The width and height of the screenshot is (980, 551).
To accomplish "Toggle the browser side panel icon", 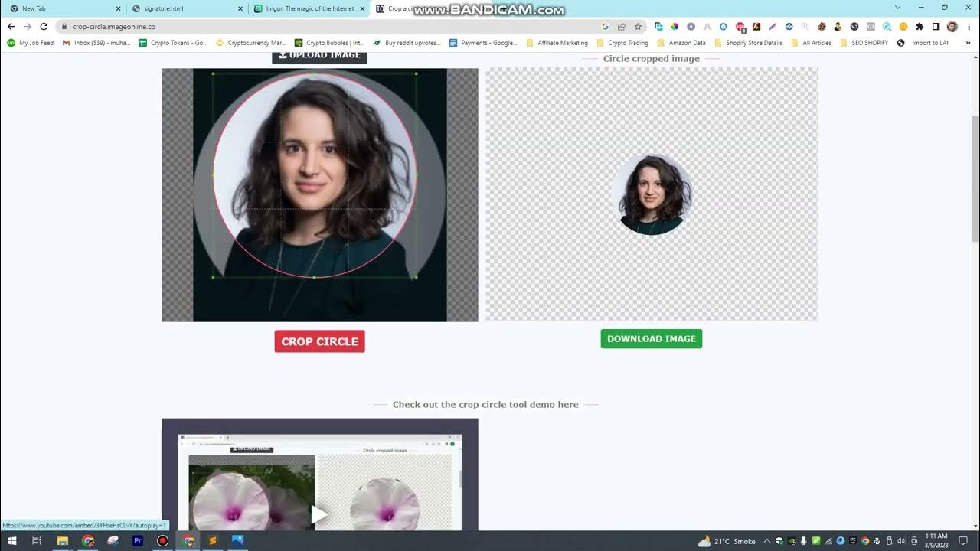I will tap(936, 26).
